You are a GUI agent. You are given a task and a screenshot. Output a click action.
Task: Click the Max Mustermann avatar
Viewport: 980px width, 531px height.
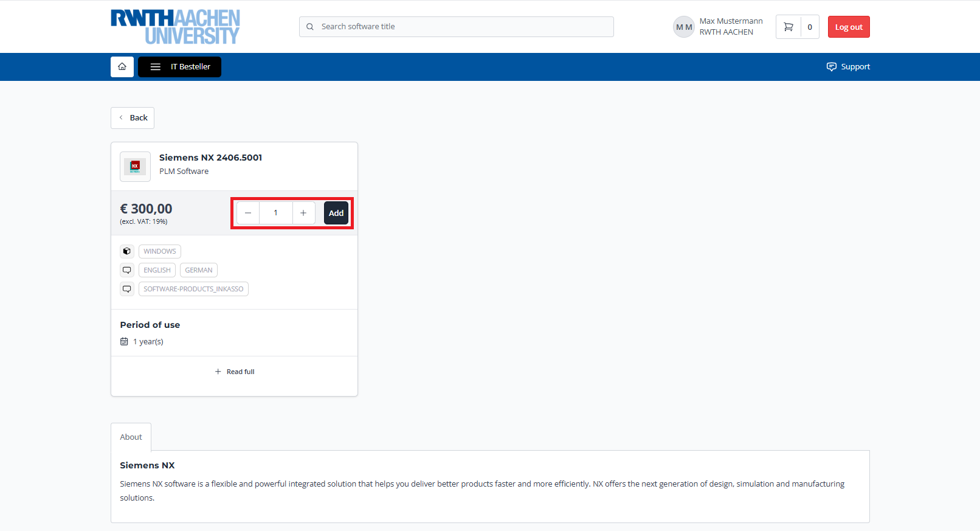[x=684, y=27]
